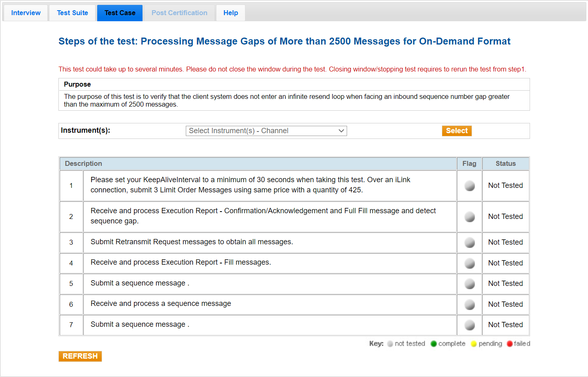Click the step 5 flag indicator
This screenshot has width=588, height=377.
point(470,284)
